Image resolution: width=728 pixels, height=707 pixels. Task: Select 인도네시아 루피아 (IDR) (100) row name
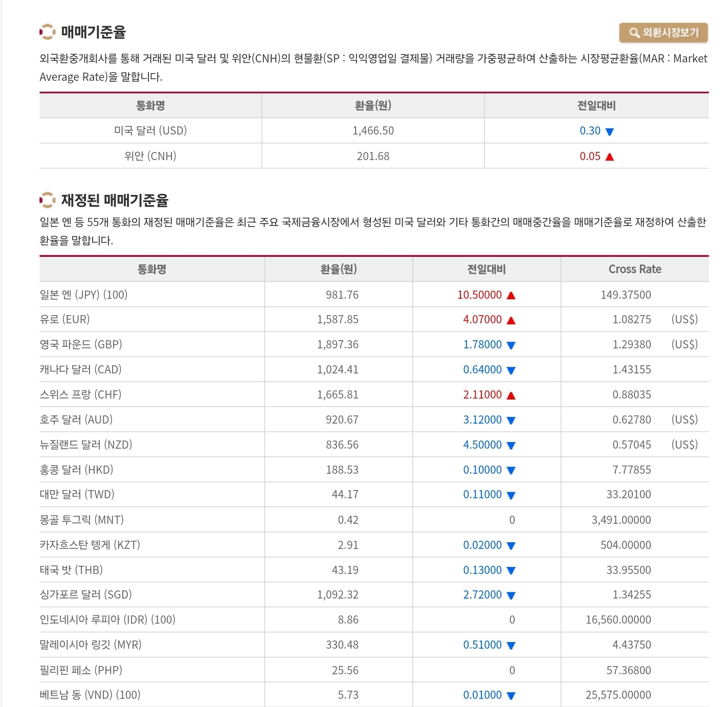coord(107,620)
